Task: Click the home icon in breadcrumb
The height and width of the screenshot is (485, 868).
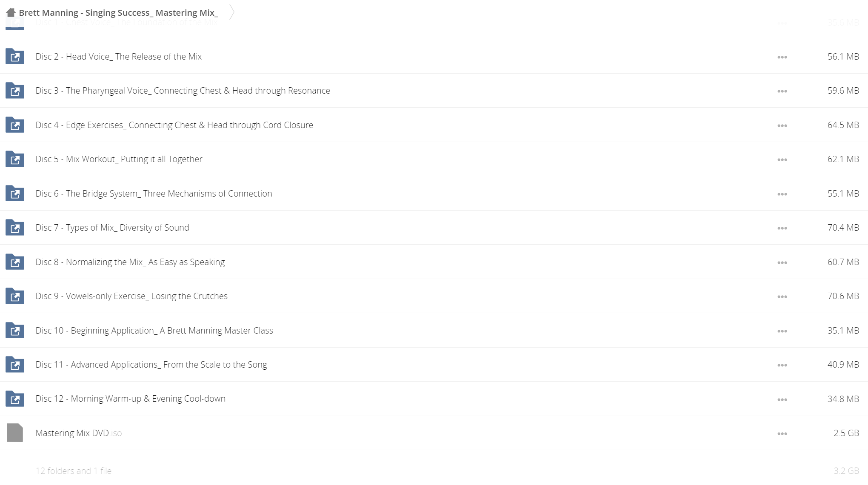Action: (x=11, y=12)
